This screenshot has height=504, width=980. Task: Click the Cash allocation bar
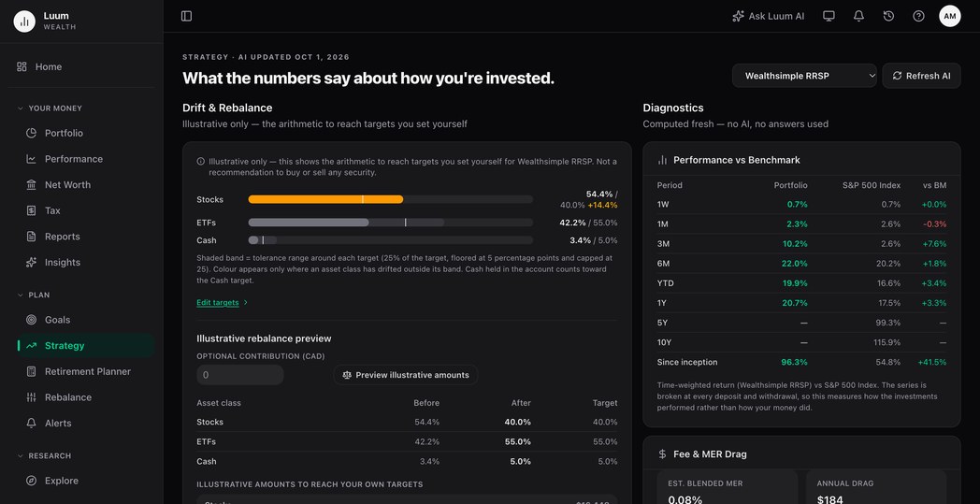[x=391, y=240]
